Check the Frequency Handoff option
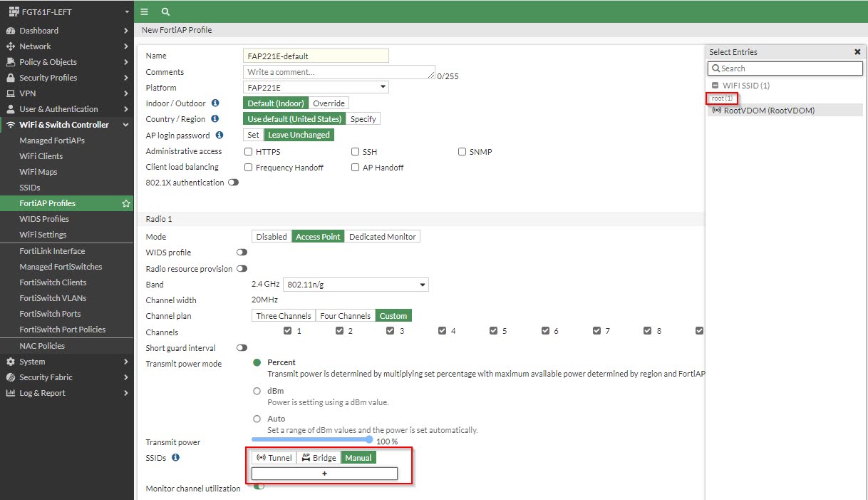868x500 pixels. click(x=248, y=168)
